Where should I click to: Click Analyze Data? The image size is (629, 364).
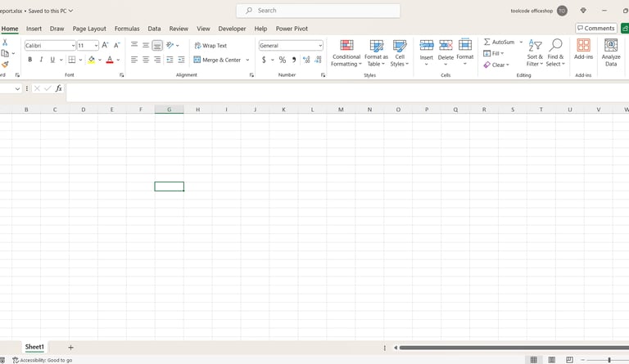click(x=611, y=53)
